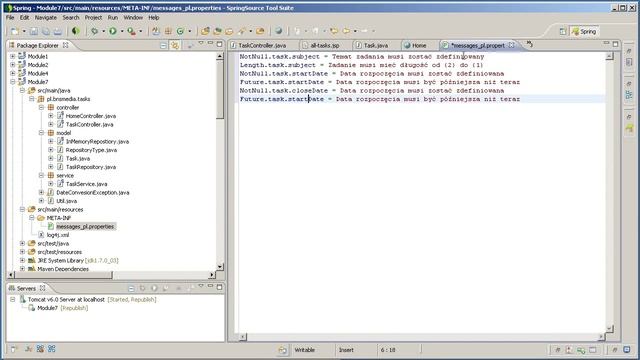Click the New Java Package icon

coord(168,31)
